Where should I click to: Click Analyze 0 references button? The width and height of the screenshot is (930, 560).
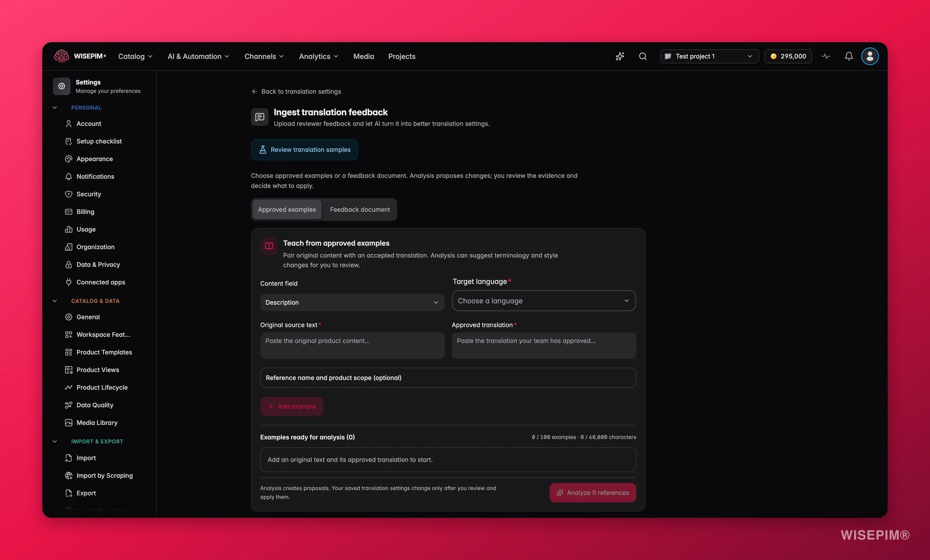click(x=592, y=493)
